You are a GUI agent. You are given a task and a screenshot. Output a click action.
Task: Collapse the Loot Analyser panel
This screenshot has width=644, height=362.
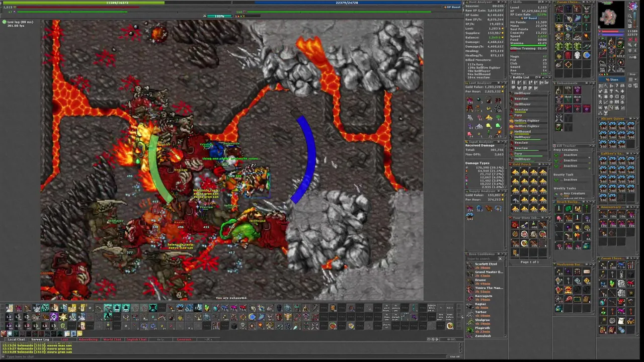pyautogui.click(x=503, y=83)
